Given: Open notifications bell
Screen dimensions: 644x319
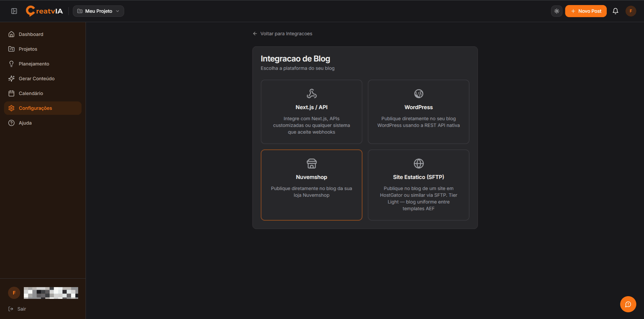Looking at the screenshot, I should [x=615, y=11].
